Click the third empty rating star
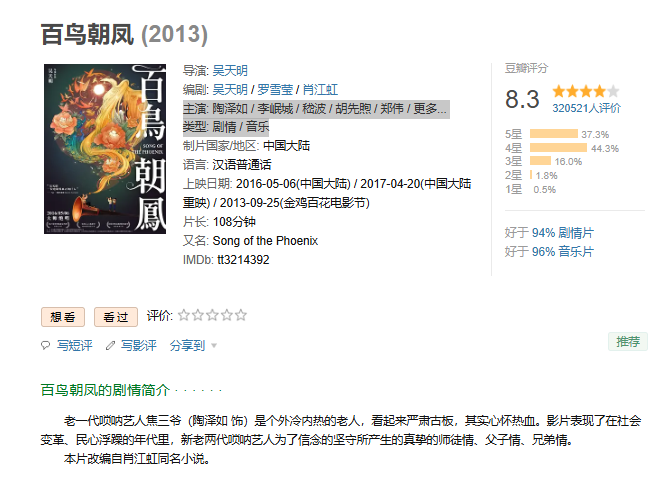672x485 pixels. pyautogui.click(x=212, y=316)
